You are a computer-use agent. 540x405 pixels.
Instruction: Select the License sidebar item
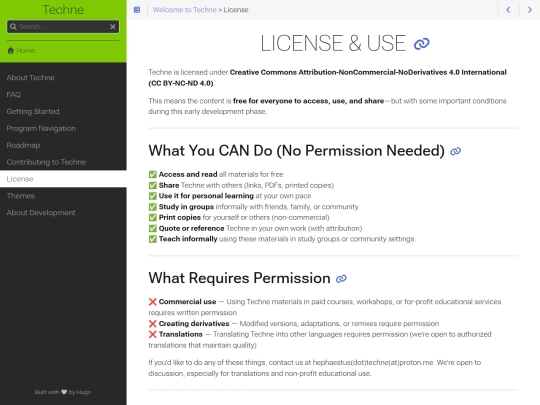[x=63, y=179]
